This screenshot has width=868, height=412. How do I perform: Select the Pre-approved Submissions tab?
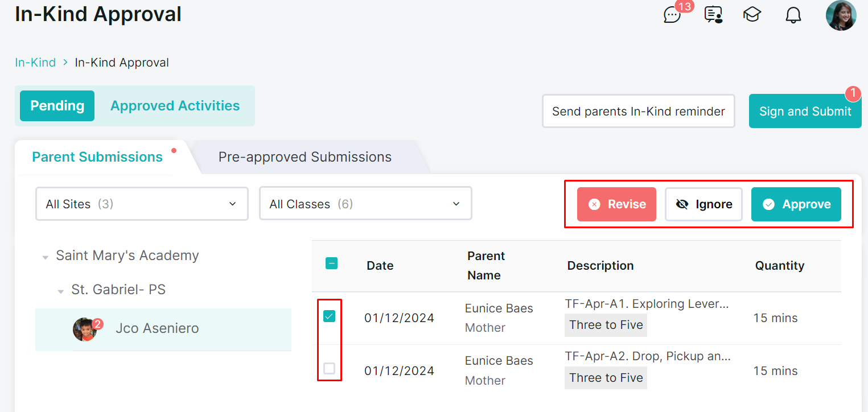pos(305,157)
